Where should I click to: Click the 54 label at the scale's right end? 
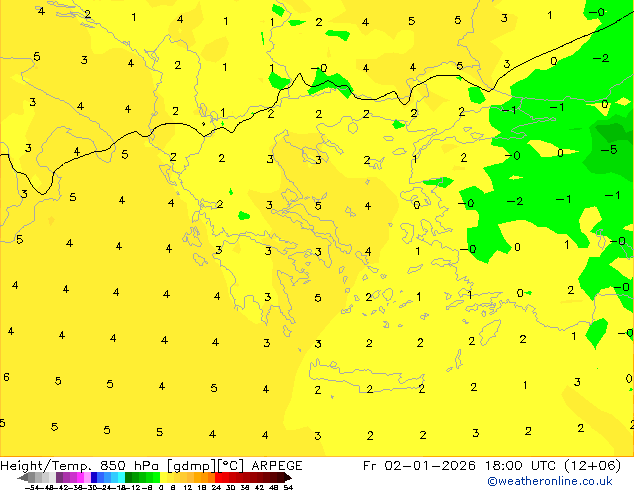[288, 487]
